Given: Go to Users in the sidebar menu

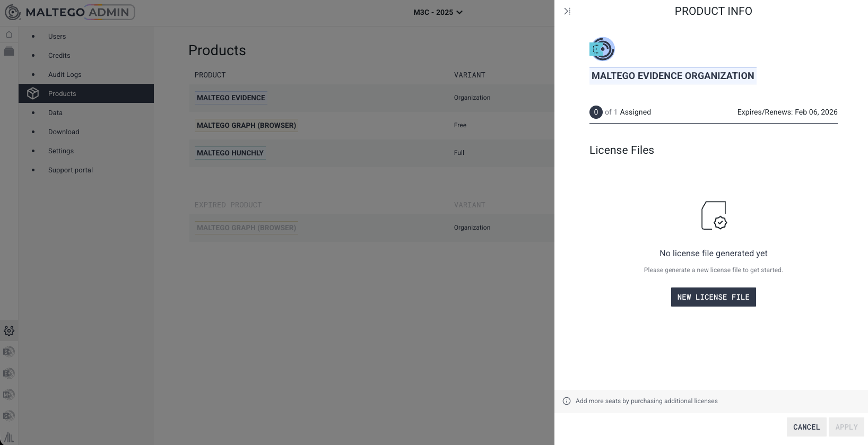Looking at the screenshot, I should (x=57, y=37).
